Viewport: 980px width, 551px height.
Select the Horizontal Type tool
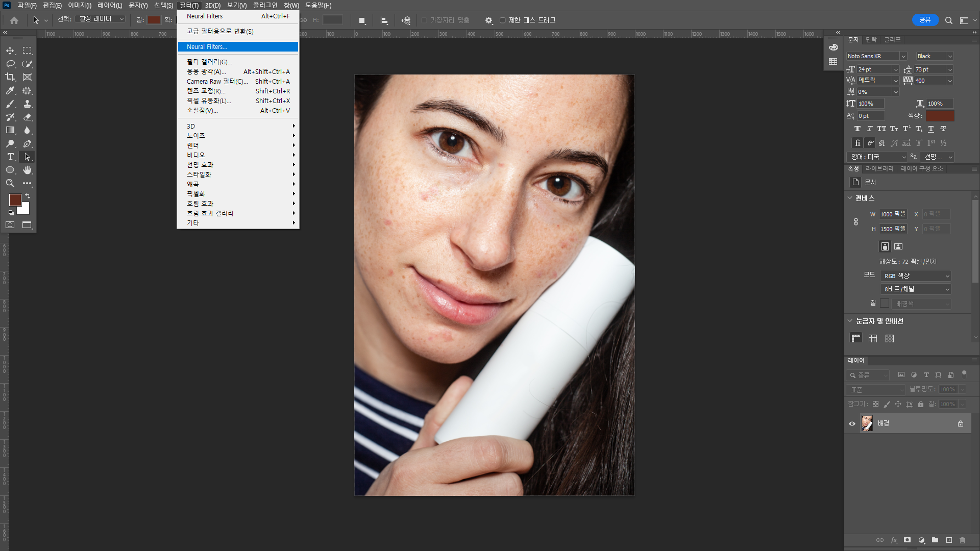coord(10,157)
